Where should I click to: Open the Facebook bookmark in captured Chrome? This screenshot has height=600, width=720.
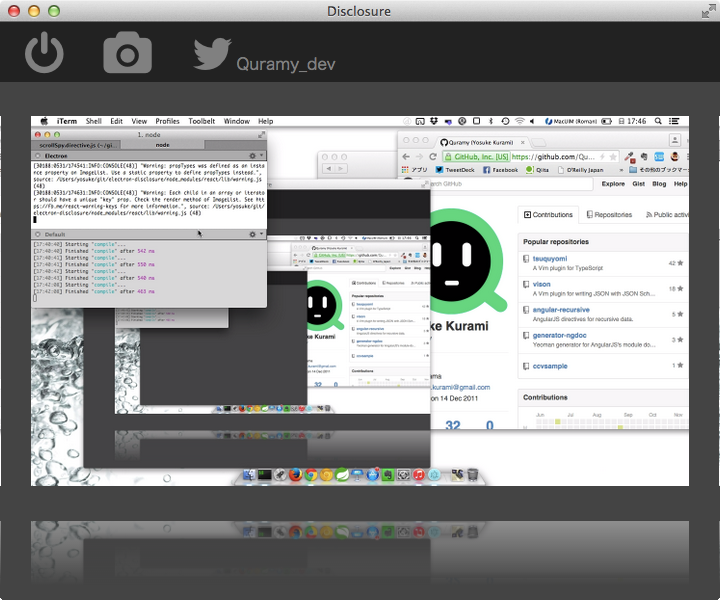pyautogui.click(x=500, y=170)
